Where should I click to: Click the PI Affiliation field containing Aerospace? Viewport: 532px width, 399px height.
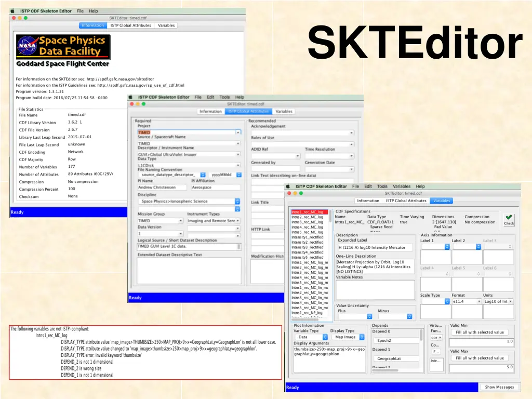[216, 187]
